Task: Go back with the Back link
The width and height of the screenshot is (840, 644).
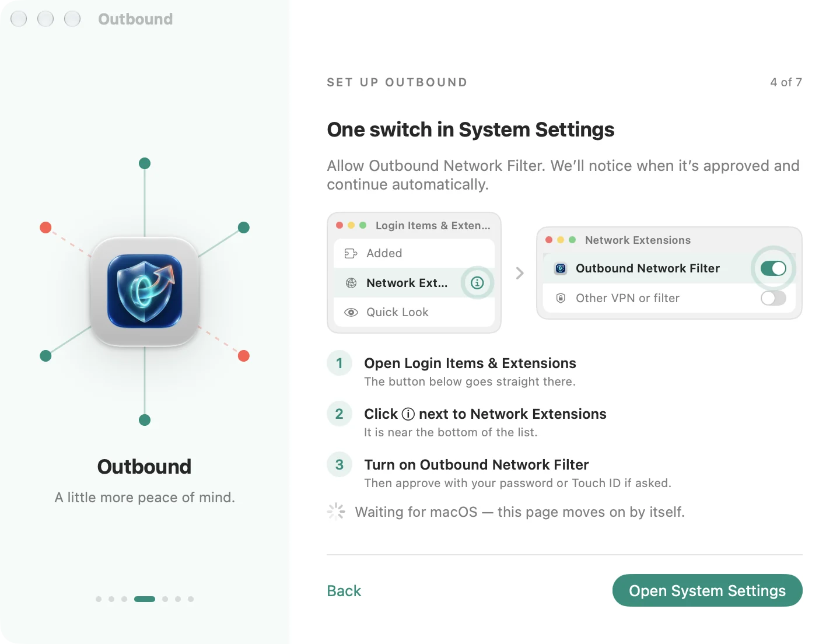Action: click(344, 591)
